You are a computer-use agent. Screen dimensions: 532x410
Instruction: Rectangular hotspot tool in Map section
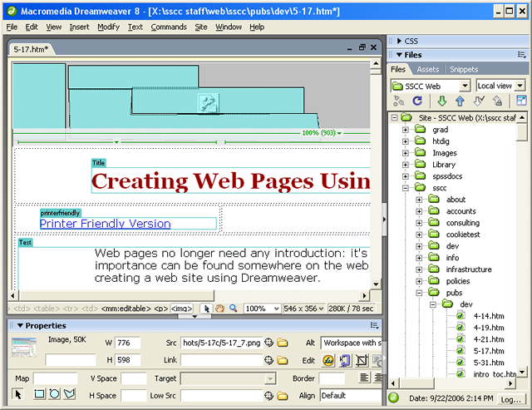[39, 394]
